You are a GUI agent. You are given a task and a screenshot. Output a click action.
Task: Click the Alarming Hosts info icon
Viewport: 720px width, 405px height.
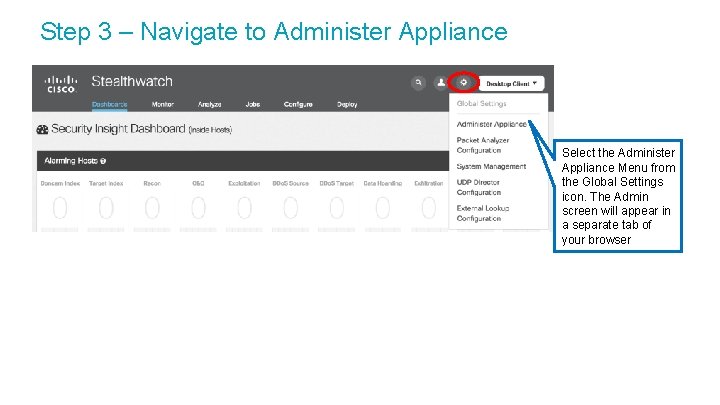(103, 161)
